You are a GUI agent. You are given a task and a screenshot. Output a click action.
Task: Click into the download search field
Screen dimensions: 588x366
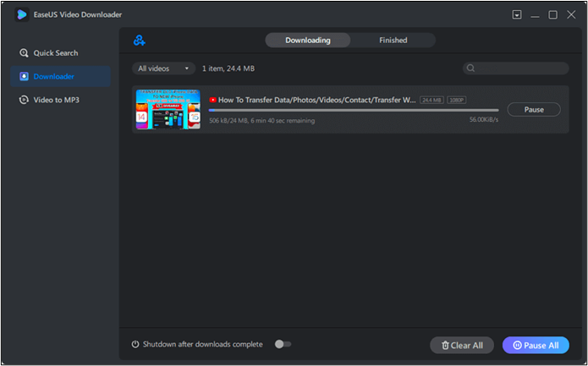[x=520, y=68]
